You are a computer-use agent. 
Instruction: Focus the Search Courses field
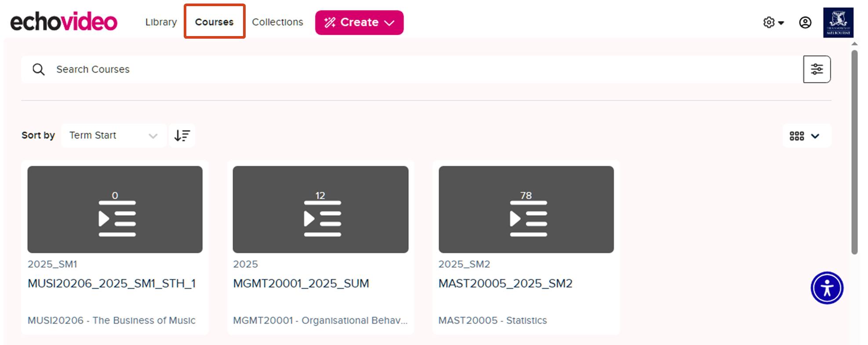(x=411, y=69)
